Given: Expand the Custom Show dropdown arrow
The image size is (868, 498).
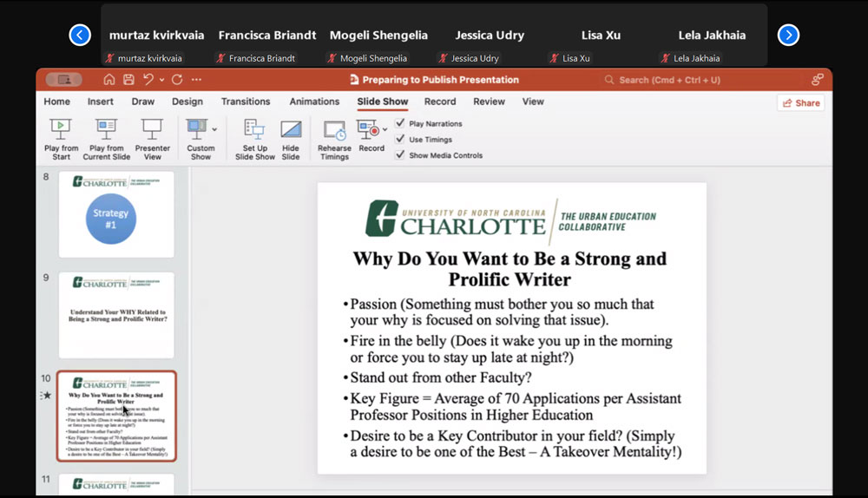Looking at the screenshot, I should [214, 129].
